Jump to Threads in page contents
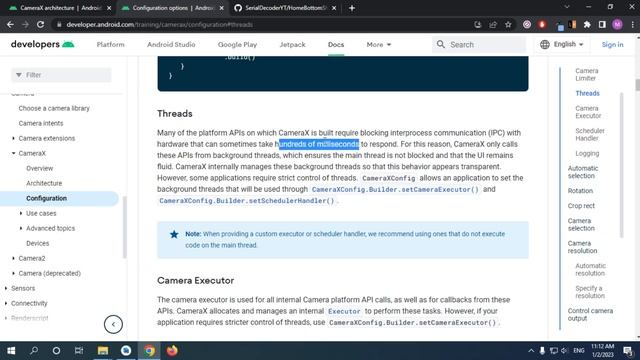The image size is (640, 360). click(587, 93)
